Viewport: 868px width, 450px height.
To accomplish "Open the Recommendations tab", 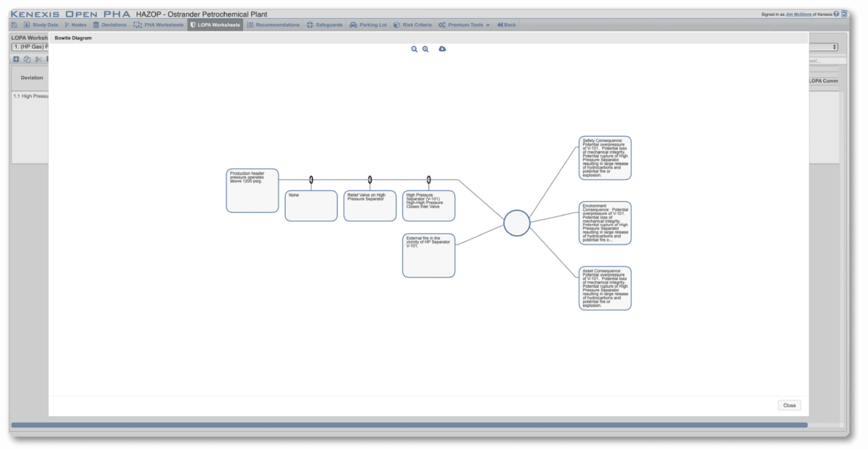I will (x=273, y=25).
